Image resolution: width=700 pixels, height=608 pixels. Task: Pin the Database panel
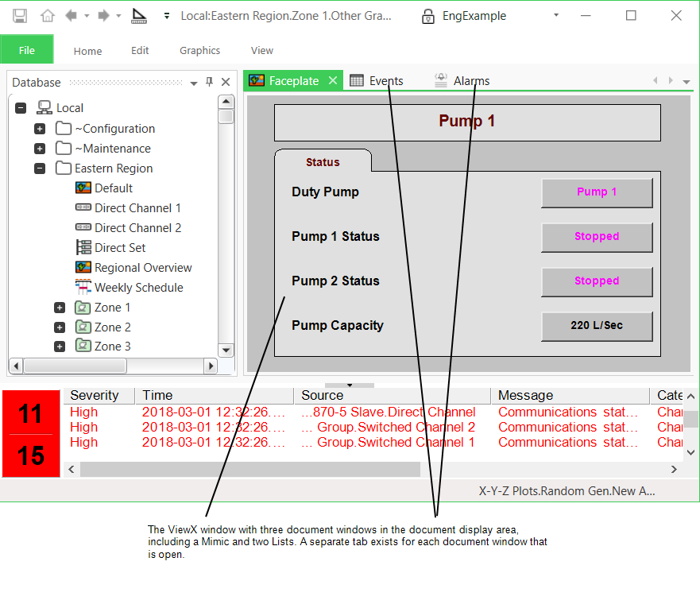click(x=209, y=82)
